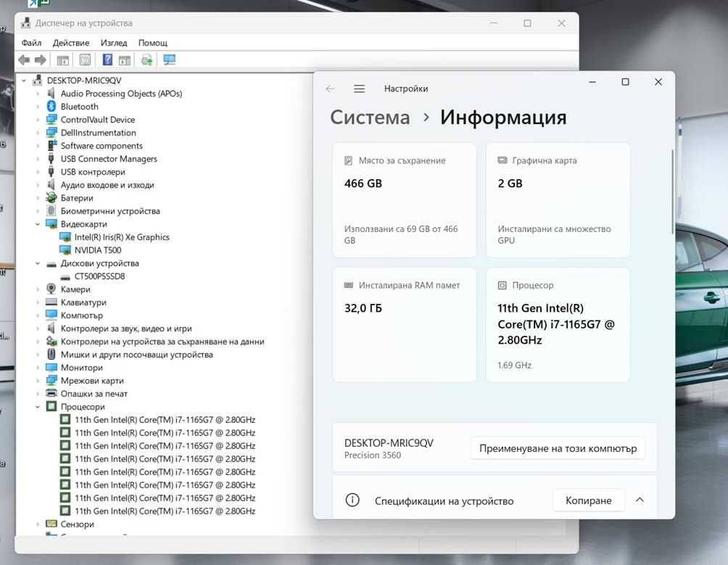
Task: Click the Forward arrow in Device Manager toolbar
Action: click(x=41, y=60)
